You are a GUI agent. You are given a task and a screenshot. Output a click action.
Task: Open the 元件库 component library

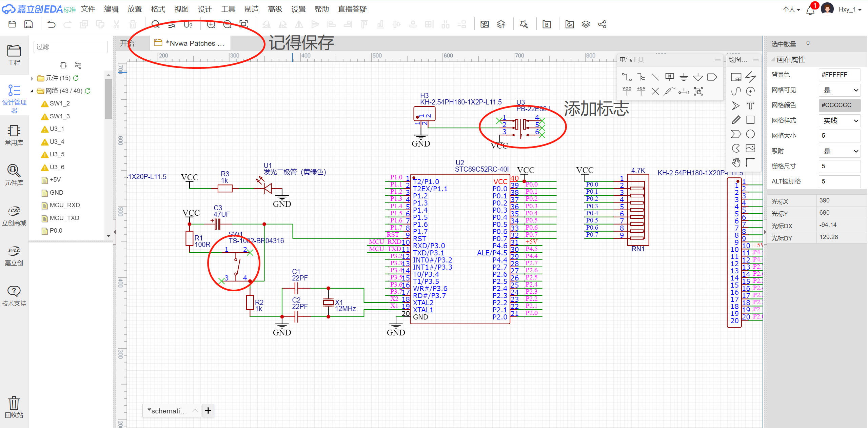(14, 174)
